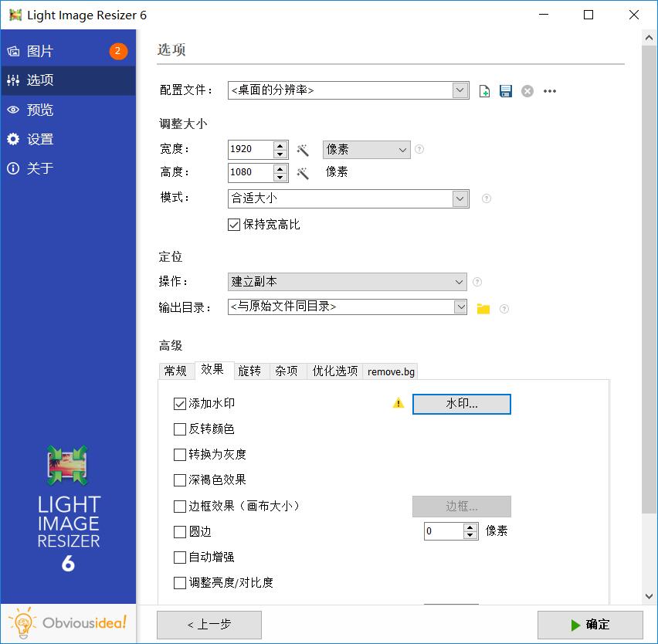Image resolution: width=658 pixels, height=644 pixels.
Task: Open the 模式 dropdown list
Action: pos(460,198)
